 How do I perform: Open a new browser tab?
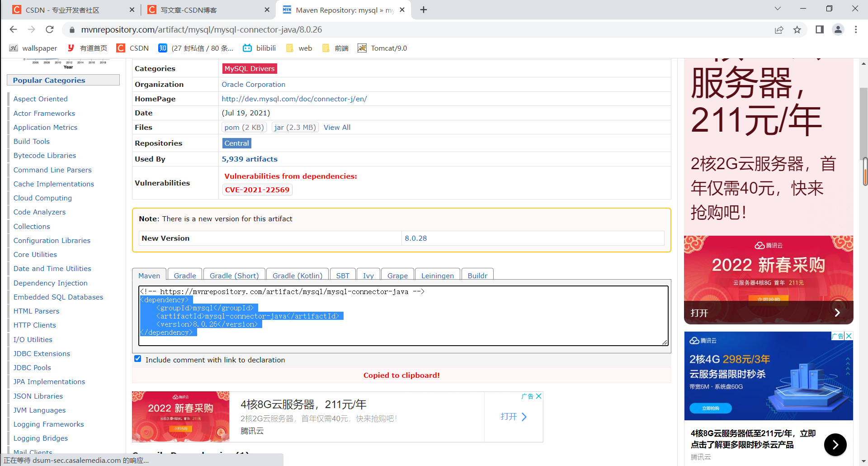[x=424, y=10]
